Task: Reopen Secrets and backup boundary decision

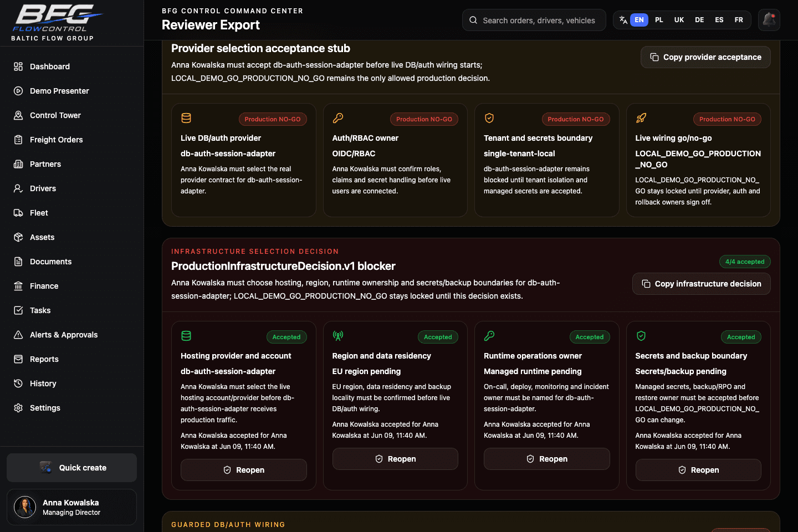Action: [698, 470]
